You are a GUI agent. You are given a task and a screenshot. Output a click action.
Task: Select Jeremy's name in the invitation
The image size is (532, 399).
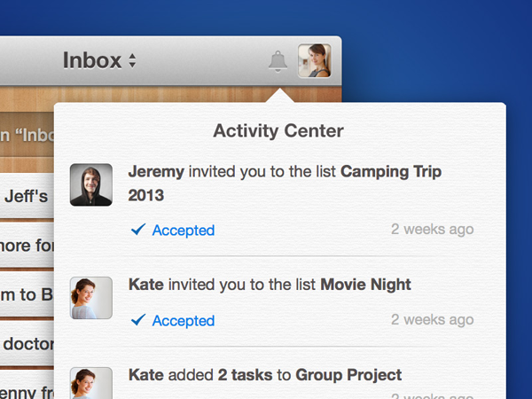coord(156,172)
